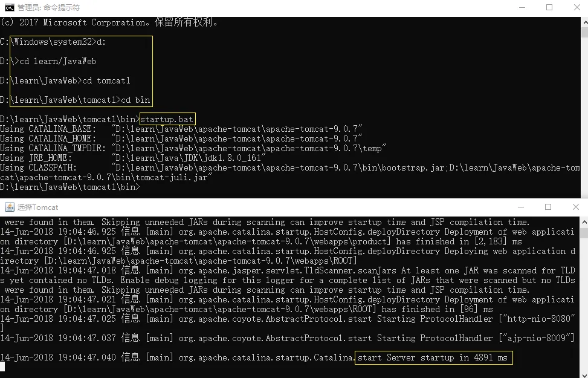Viewport: 588px width, 378px height.
Task: Click the 'd:' drive switch command
Action: pos(102,42)
